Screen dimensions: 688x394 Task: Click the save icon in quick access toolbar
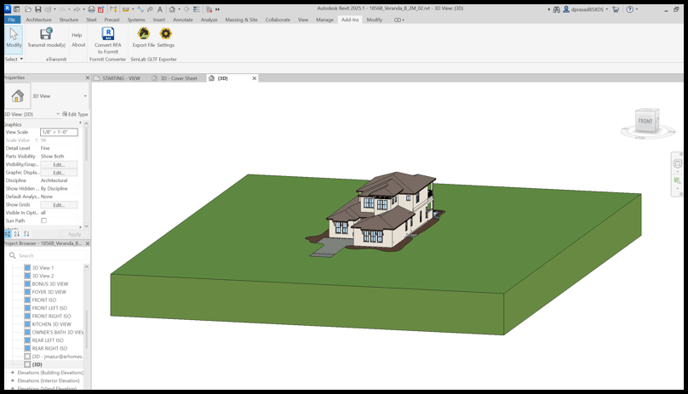pos(38,9)
